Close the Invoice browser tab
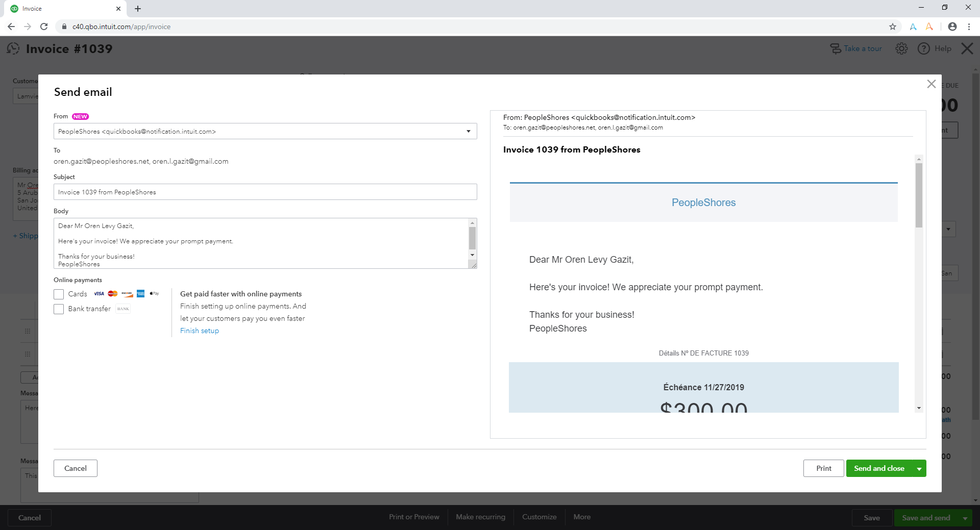The image size is (980, 530). (x=118, y=9)
